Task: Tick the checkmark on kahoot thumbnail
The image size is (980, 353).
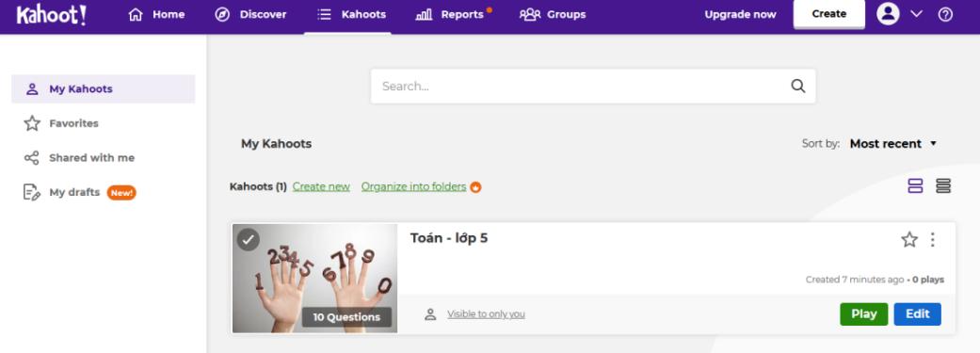Action: pyautogui.click(x=249, y=239)
